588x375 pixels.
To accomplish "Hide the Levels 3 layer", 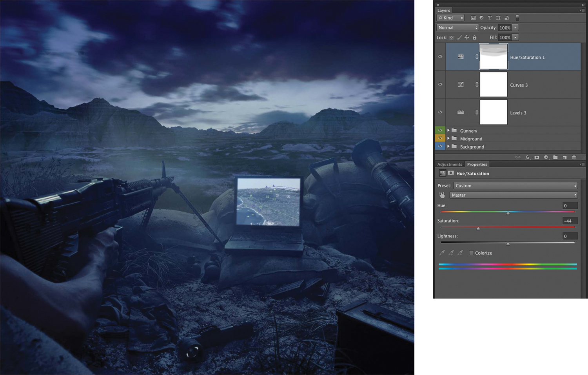I will point(440,112).
